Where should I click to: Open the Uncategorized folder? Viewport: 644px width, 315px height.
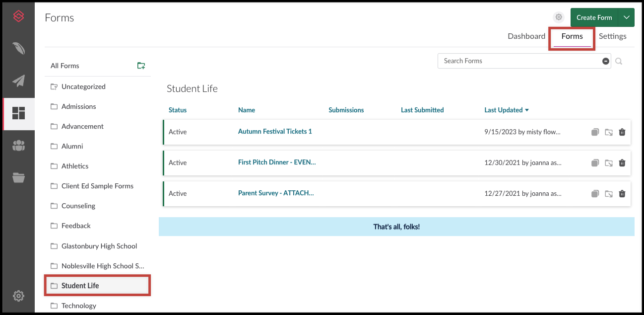click(x=83, y=86)
